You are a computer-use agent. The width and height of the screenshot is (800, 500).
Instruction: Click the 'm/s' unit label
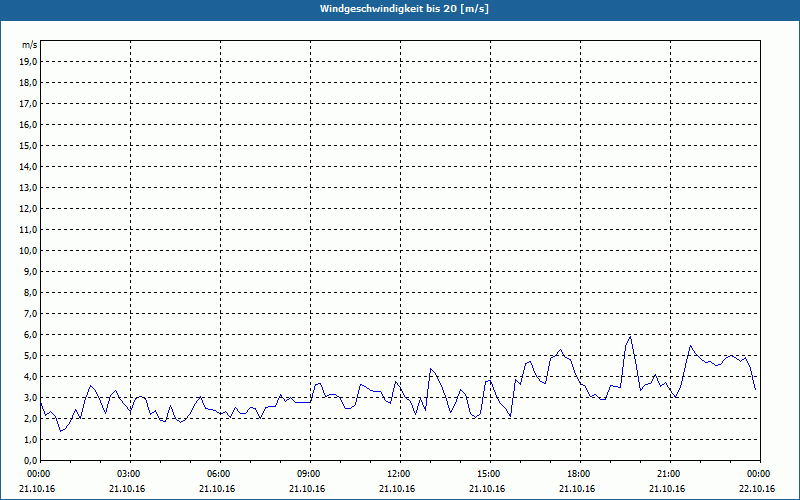click(30, 45)
